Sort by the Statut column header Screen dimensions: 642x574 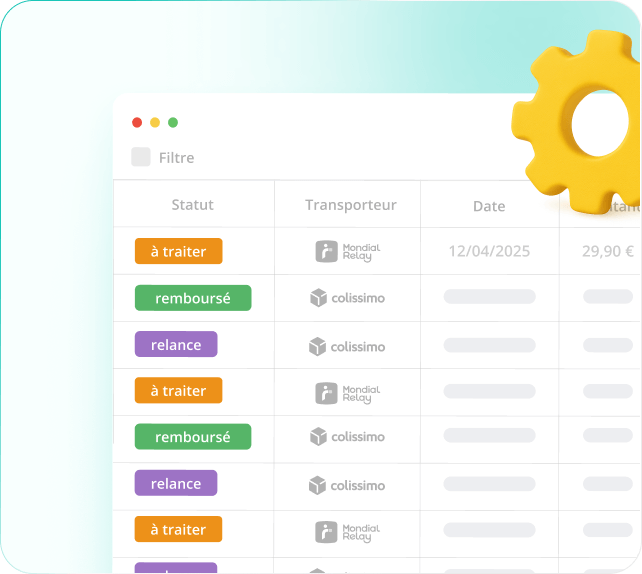pyautogui.click(x=192, y=205)
